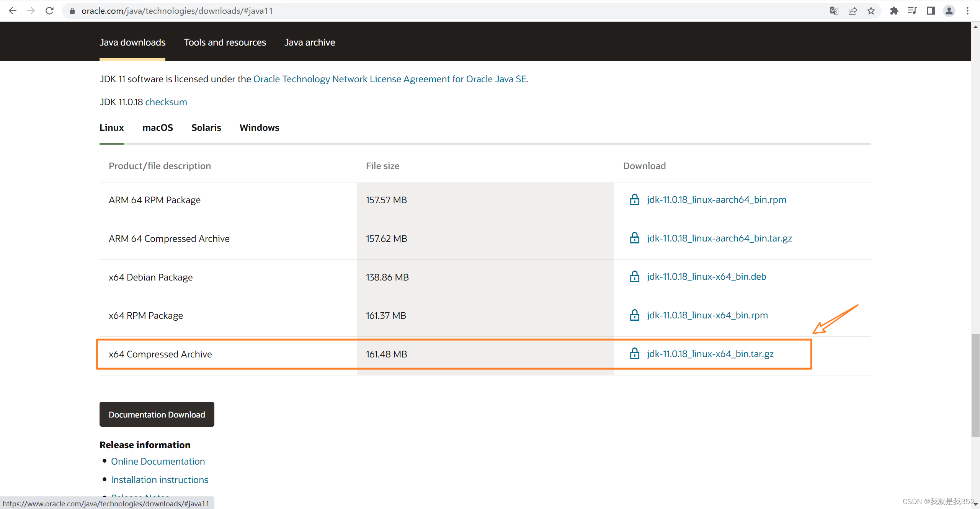The width and height of the screenshot is (980, 509).
Task: Click the share page icon
Action: [853, 11]
